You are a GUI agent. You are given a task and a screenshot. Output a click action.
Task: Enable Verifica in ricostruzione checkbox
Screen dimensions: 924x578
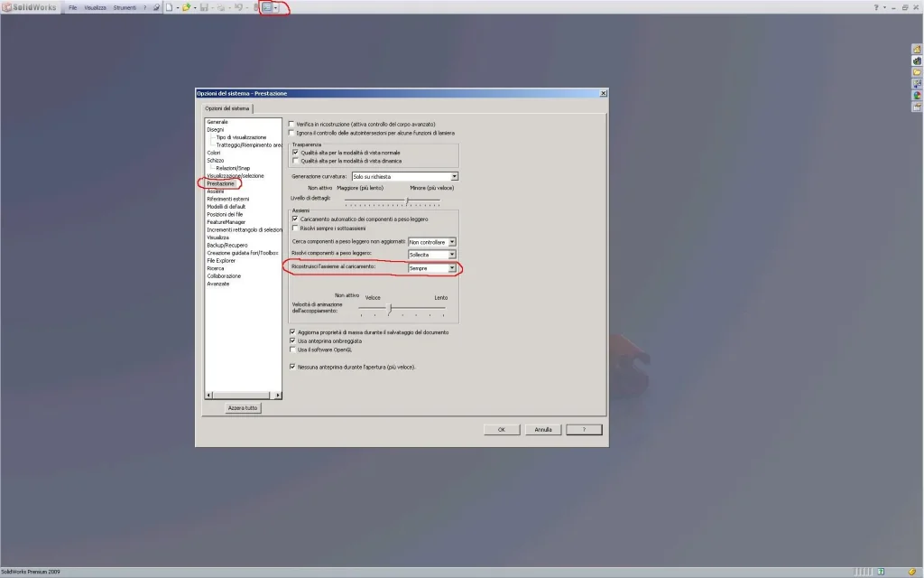(x=291, y=124)
